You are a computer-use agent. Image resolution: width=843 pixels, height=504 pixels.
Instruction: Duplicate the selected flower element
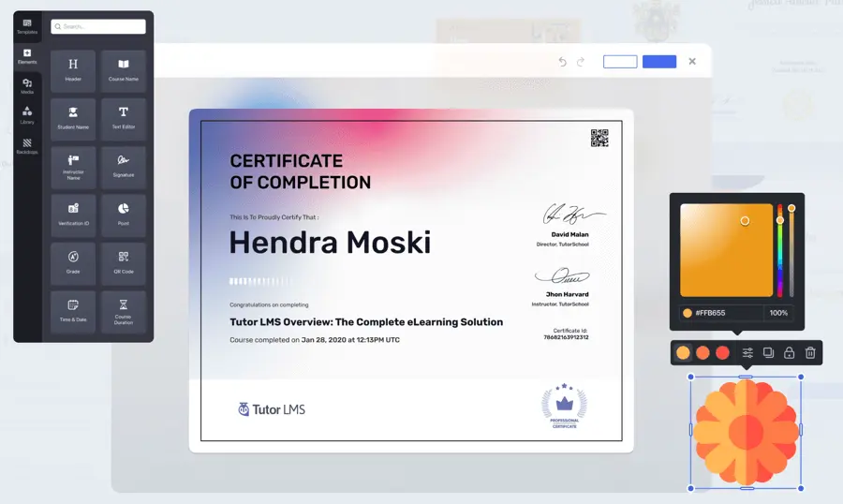coord(768,353)
